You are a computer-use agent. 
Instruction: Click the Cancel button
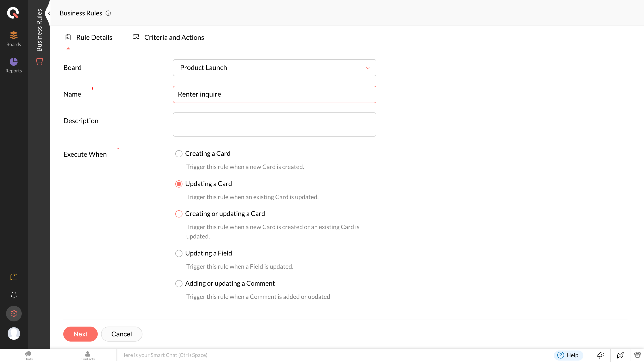coord(121,334)
